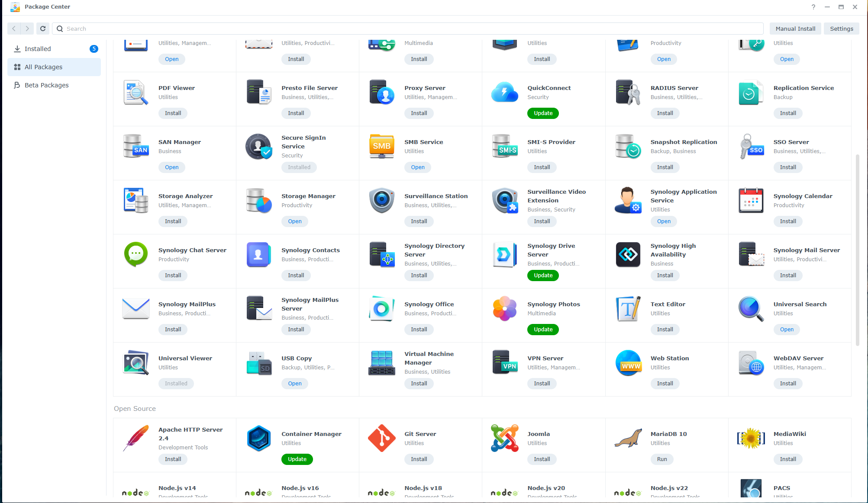Toggle Update on Synology Drive Server
Viewport: 868px width, 503px height.
(x=543, y=276)
